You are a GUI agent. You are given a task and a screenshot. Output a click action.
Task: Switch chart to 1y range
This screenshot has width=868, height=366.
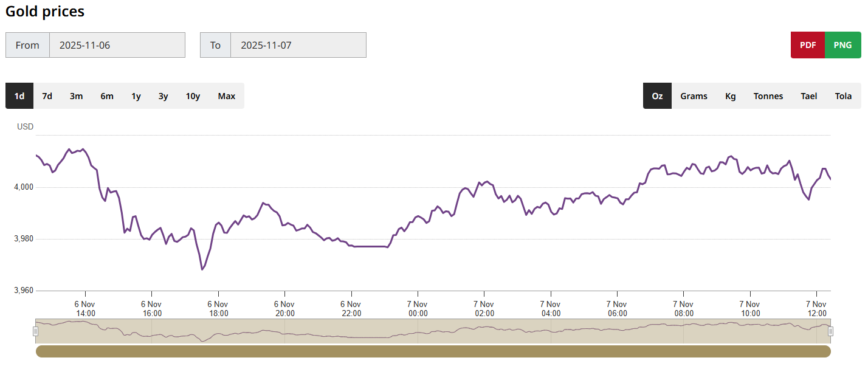(x=136, y=96)
